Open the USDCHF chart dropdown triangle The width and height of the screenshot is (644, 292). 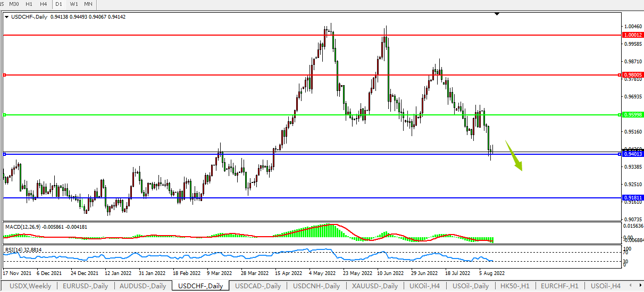6,17
